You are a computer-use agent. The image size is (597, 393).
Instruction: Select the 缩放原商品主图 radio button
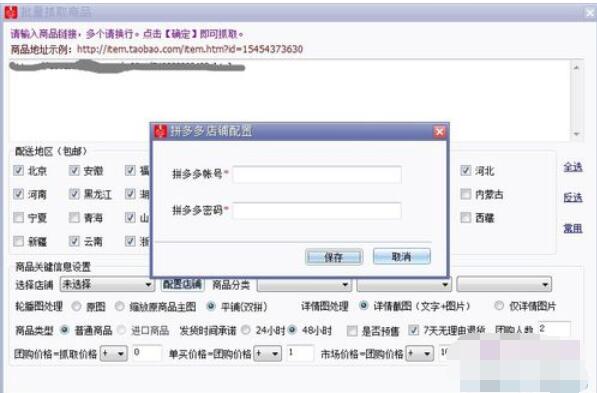(x=120, y=306)
